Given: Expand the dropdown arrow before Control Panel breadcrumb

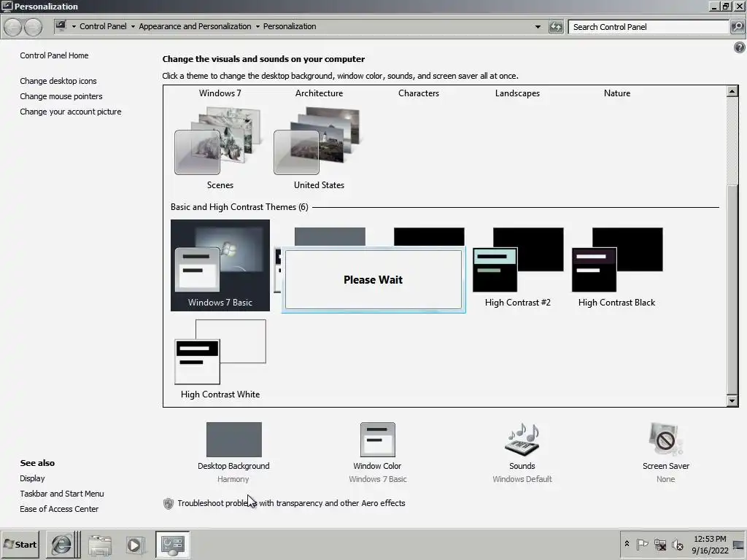Looking at the screenshot, I should click(74, 27).
